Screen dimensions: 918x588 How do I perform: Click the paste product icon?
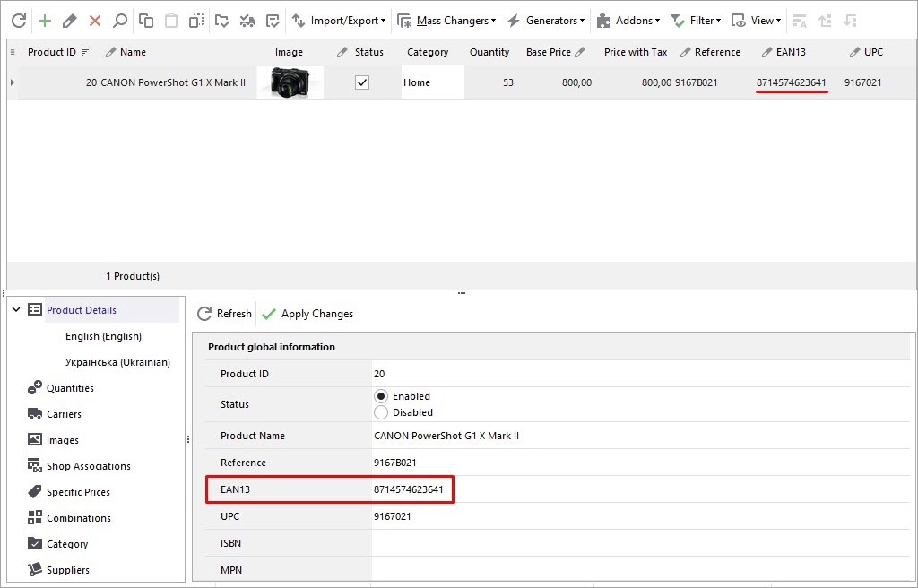click(171, 21)
